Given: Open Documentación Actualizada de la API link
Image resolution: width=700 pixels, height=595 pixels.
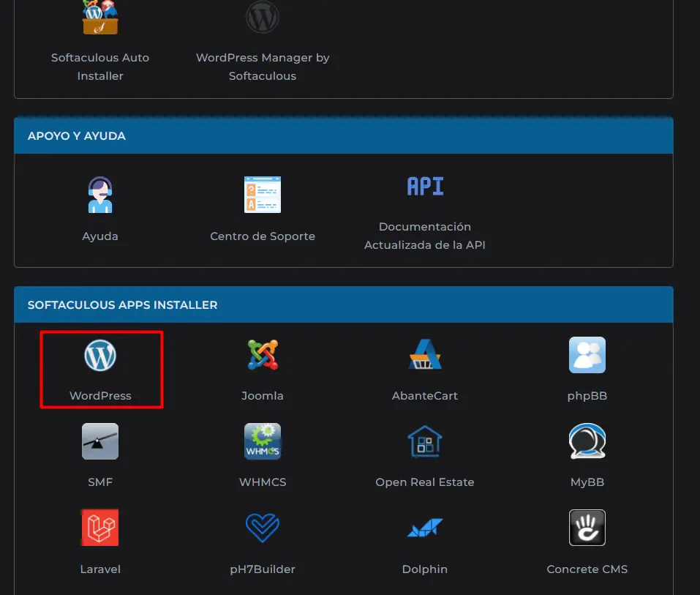Looking at the screenshot, I should pyautogui.click(x=425, y=236).
